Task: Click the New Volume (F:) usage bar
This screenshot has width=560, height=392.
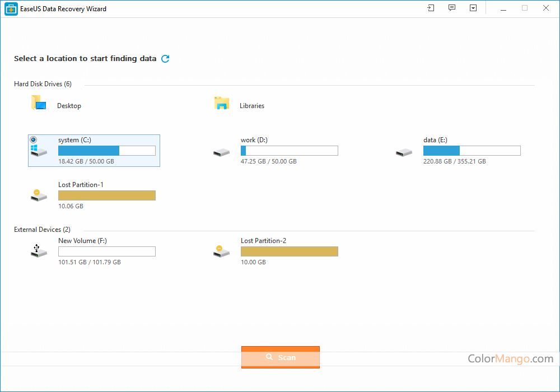Action: click(107, 251)
